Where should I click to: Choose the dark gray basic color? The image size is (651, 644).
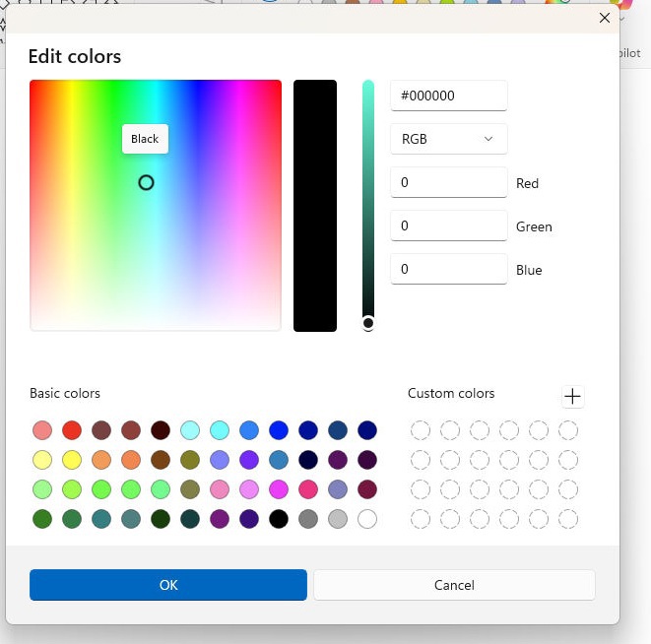point(308,519)
